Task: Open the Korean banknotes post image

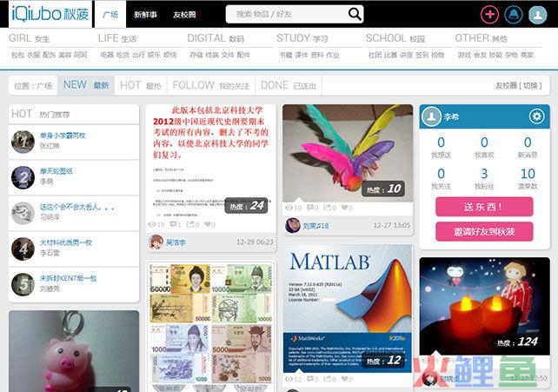Action: [x=210, y=326]
